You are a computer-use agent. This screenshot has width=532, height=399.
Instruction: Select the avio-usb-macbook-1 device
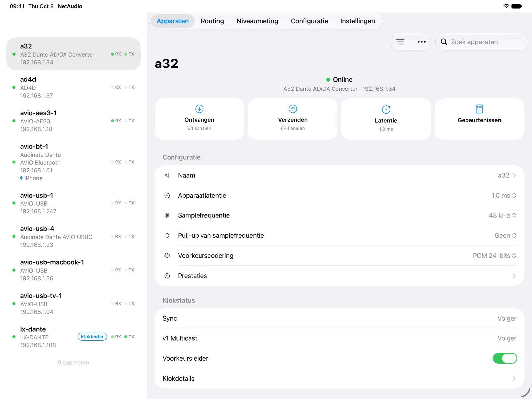tap(73, 270)
